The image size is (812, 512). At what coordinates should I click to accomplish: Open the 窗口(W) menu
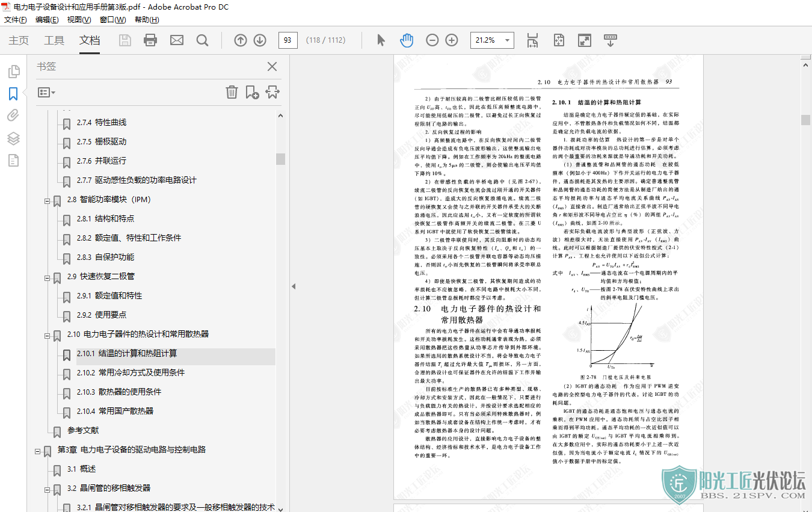coord(112,20)
